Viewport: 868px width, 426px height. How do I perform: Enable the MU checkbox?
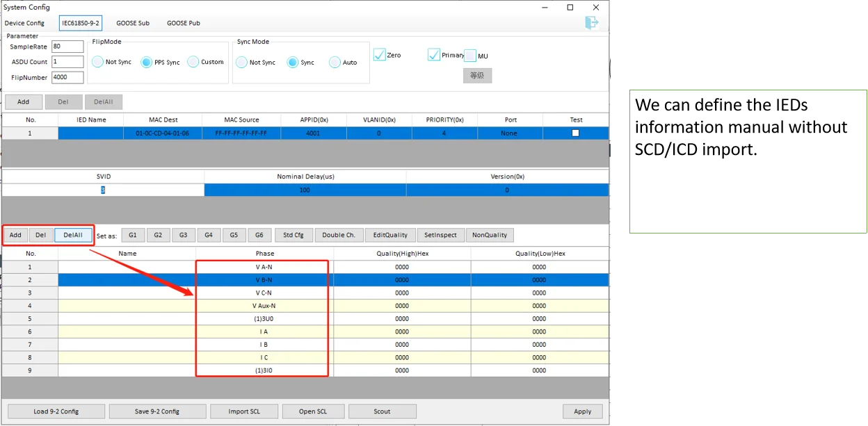pyautogui.click(x=470, y=56)
